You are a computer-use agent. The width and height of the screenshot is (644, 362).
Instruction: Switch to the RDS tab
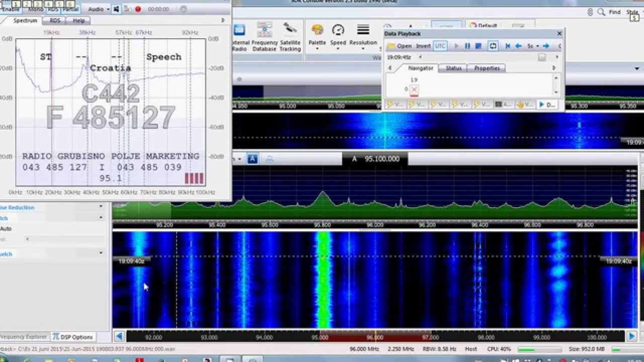tap(55, 21)
